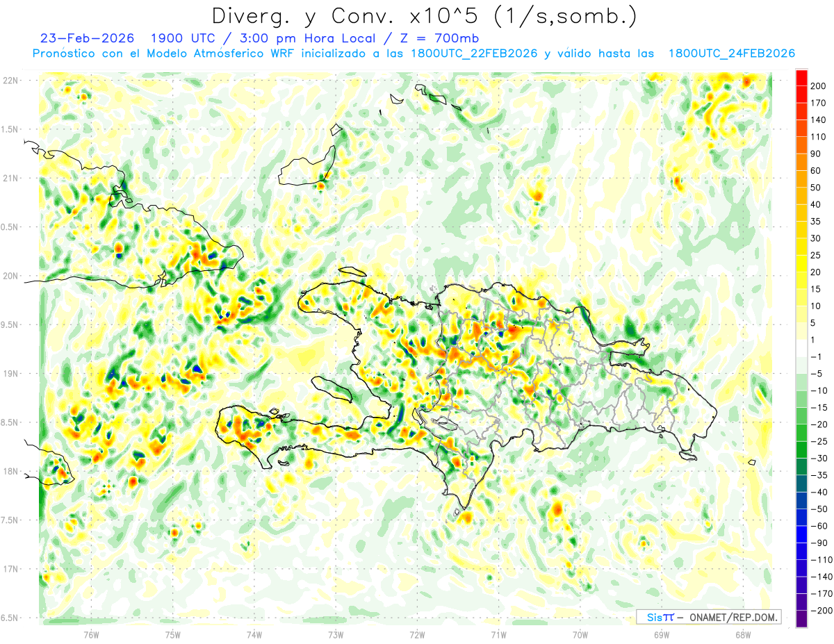The width and height of the screenshot is (834, 644).
Task: Click the longitude label '70W'
Action: pos(580,634)
